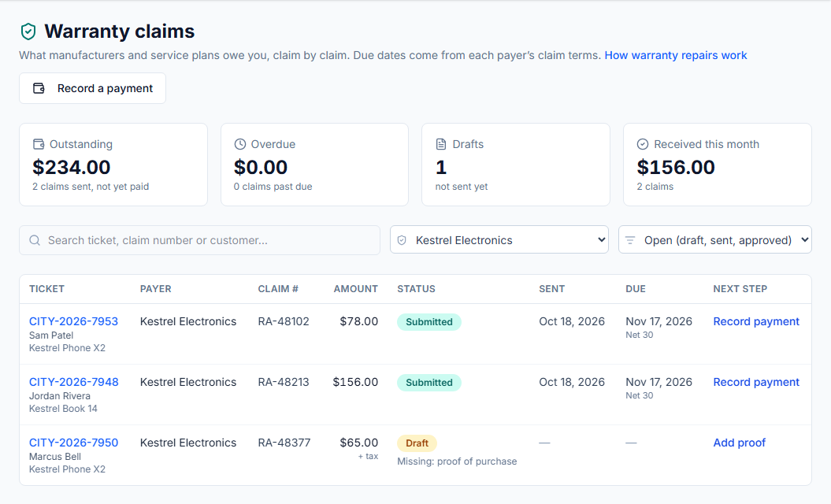
Task: Open the Open (draft, sent, approved) status dropdown
Action: [x=715, y=240]
